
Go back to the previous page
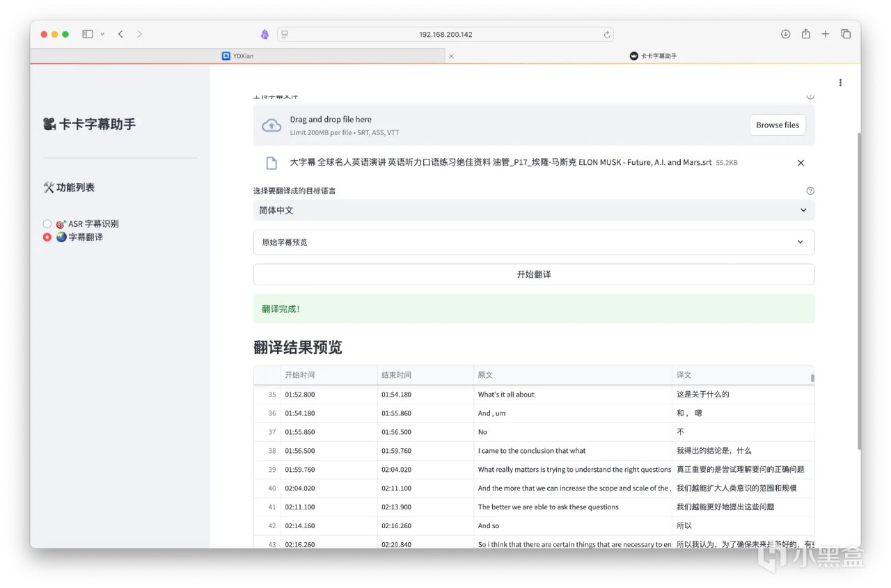120,34
